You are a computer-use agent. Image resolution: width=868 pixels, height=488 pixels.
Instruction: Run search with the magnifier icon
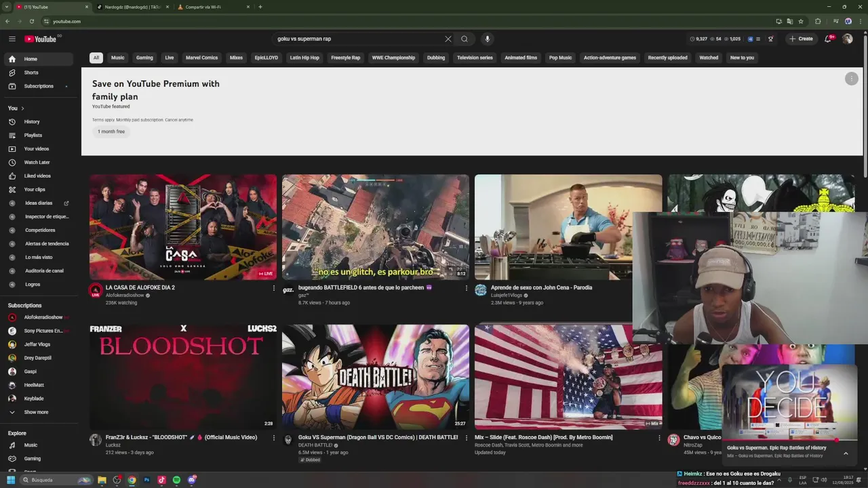point(465,39)
